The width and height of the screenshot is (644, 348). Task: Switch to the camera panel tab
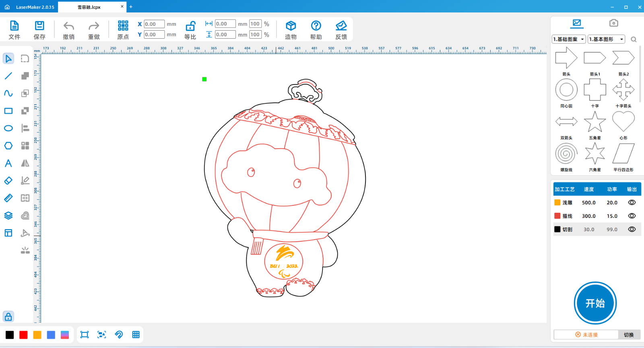coord(613,23)
